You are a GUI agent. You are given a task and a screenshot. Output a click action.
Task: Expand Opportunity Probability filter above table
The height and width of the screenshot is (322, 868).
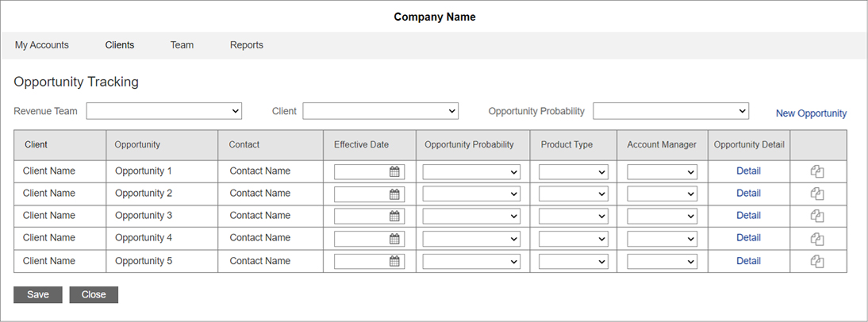[x=670, y=111]
